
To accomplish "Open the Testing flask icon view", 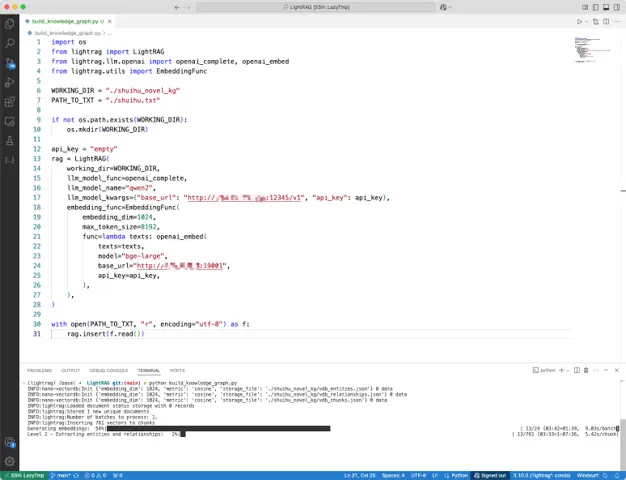I will point(10,140).
